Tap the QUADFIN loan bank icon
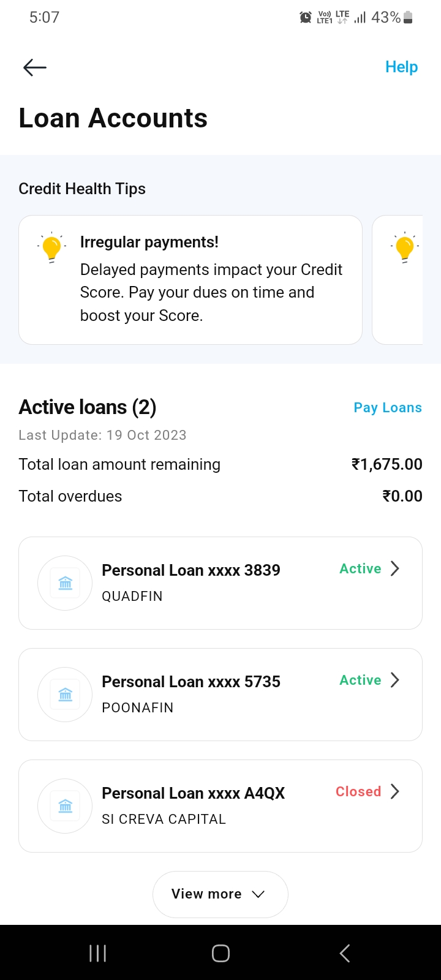The width and height of the screenshot is (441, 980). [65, 583]
